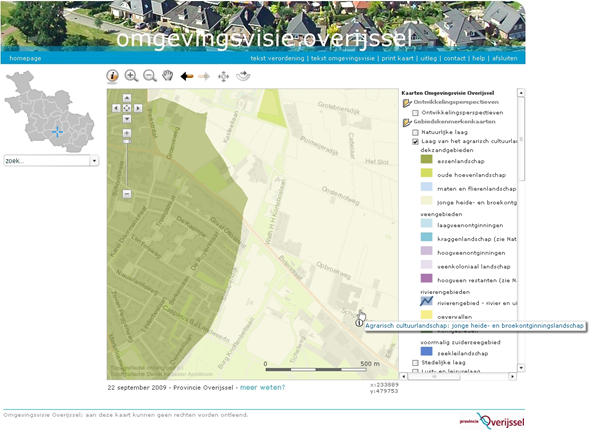The height and width of the screenshot is (431, 605).
Task: Uncheck Laag van het agrarisch cultuurlandschap
Action: pos(416,142)
